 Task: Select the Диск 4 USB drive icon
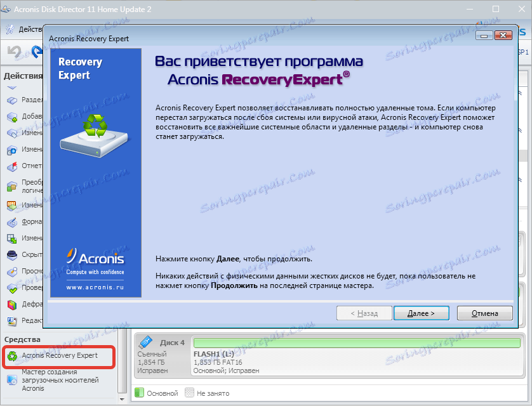click(146, 342)
